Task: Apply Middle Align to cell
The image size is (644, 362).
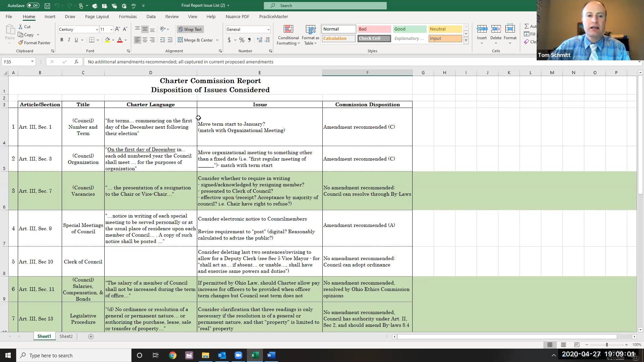Action: coord(145,29)
